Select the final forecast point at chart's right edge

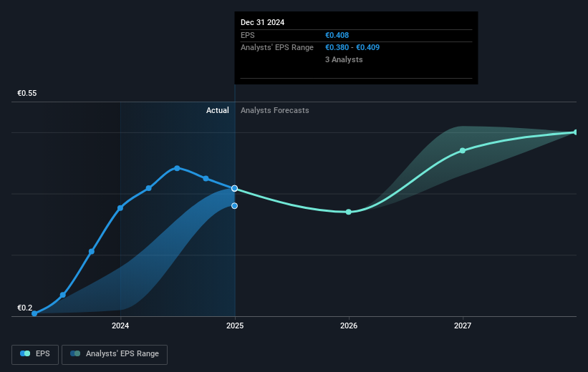pos(576,132)
